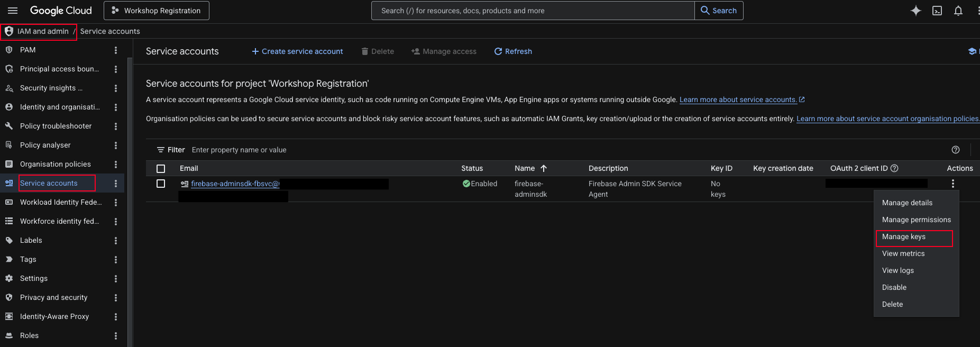The height and width of the screenshot is (347, 980).
Task: Focus the resource search field
Action: pyautogui.click(x=533, y=11)
